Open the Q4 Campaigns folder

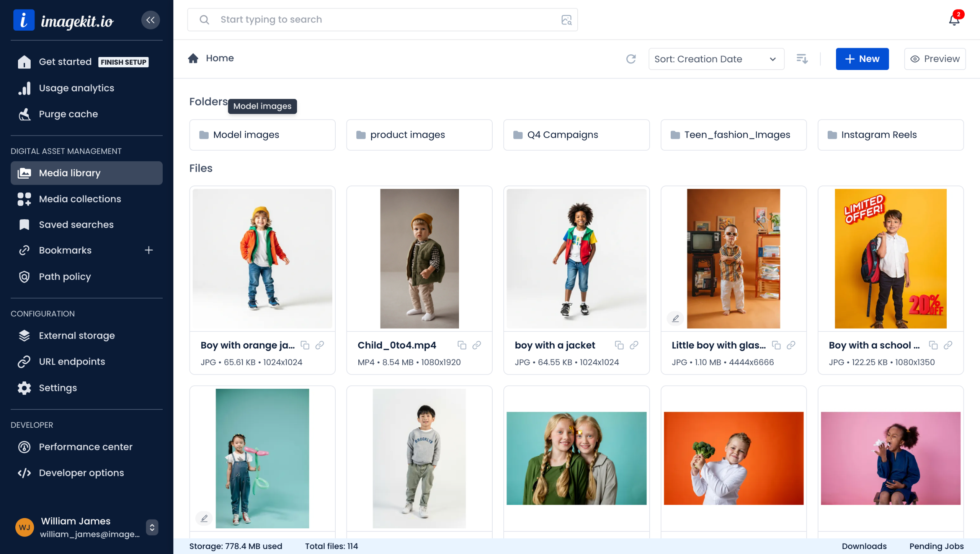[576, 135]
